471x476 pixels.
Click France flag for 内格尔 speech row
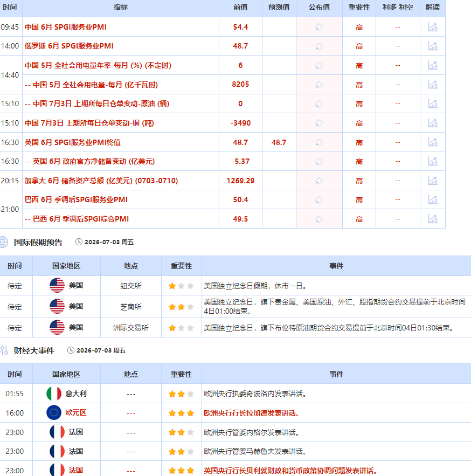tap(57, 432)
